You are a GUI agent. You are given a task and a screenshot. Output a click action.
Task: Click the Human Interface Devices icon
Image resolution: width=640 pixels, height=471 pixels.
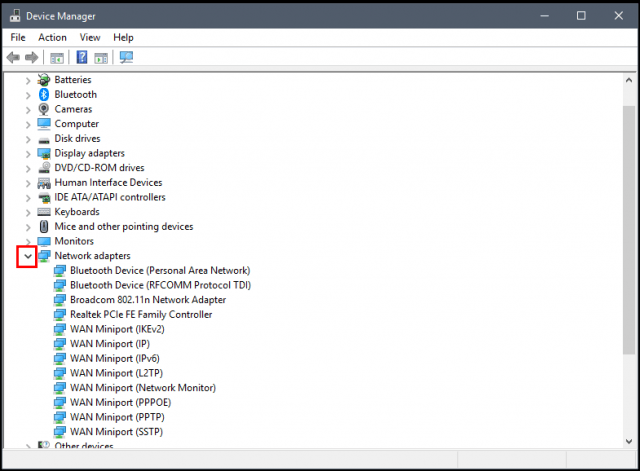pos(44,183)
